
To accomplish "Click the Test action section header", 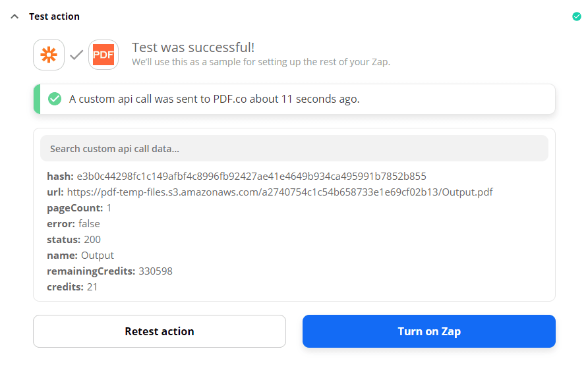I will tap(54, 16).
